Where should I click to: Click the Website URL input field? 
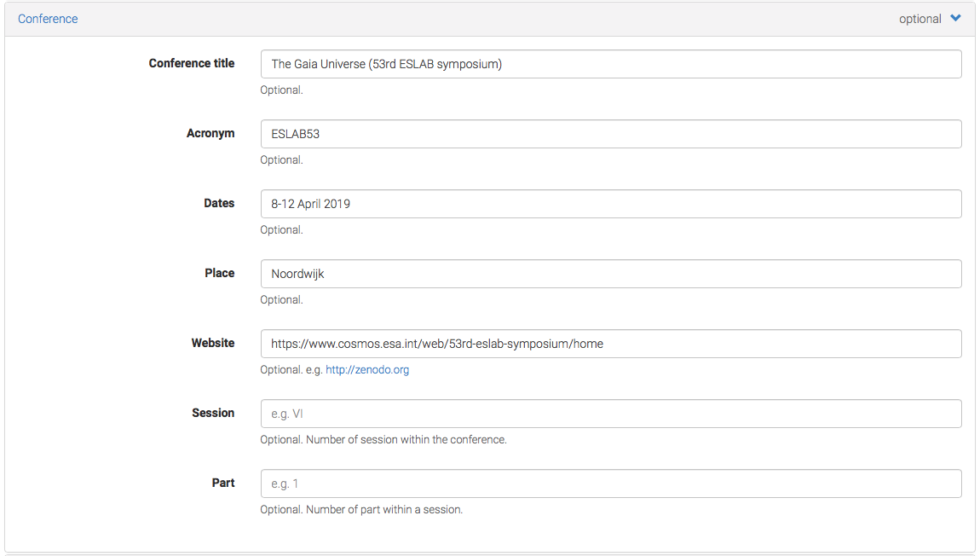tap(611, 344)
